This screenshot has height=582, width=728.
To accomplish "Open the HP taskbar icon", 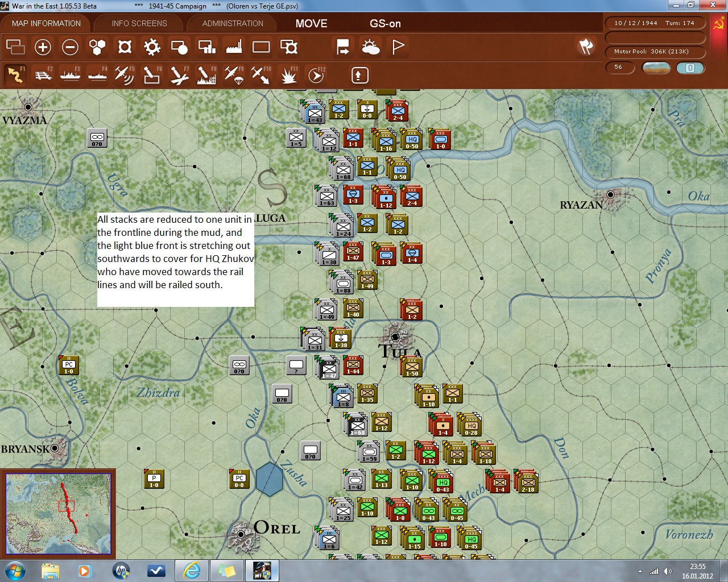I will click(121, 571).
